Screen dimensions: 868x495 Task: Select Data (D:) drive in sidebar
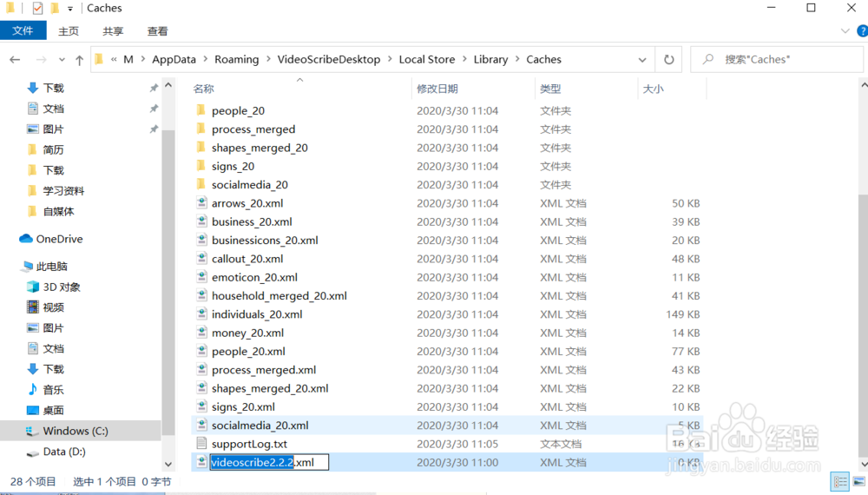click(x=64, y=452)
